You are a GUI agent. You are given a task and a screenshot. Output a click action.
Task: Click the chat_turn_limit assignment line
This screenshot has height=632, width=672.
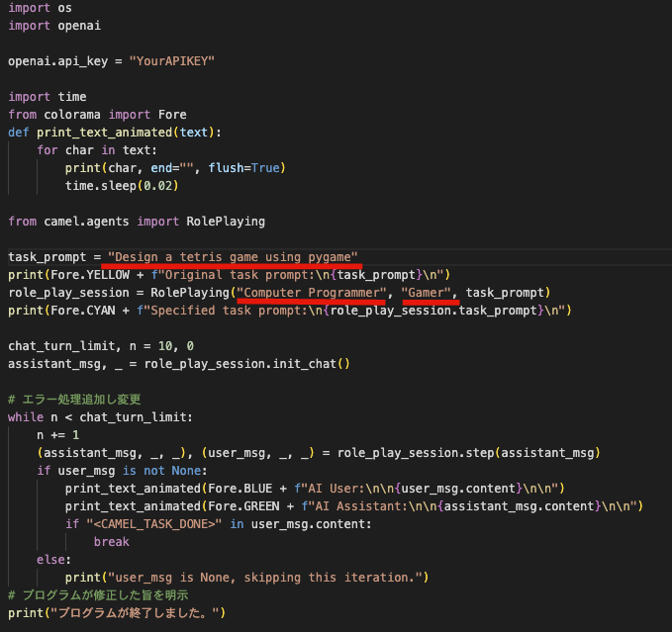[x=101, y=346]
